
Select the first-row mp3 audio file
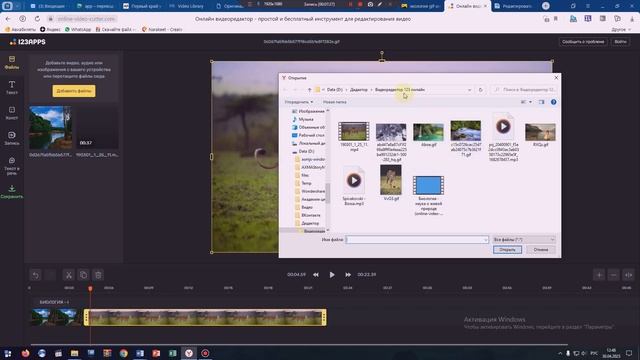(503, 138)
